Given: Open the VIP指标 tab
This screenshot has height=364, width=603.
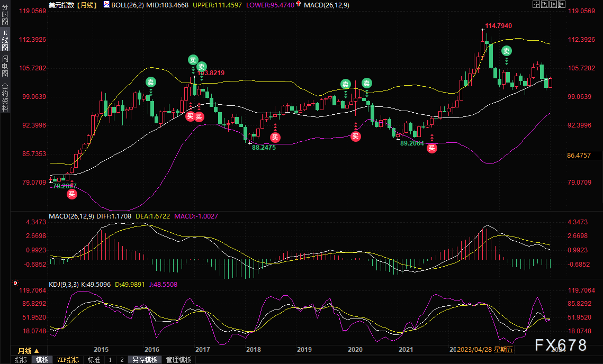Looking at the screenshot, I should coord(68,360).
